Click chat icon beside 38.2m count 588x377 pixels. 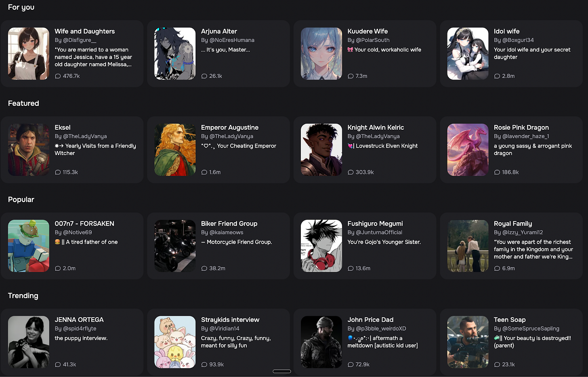point(204,268)
